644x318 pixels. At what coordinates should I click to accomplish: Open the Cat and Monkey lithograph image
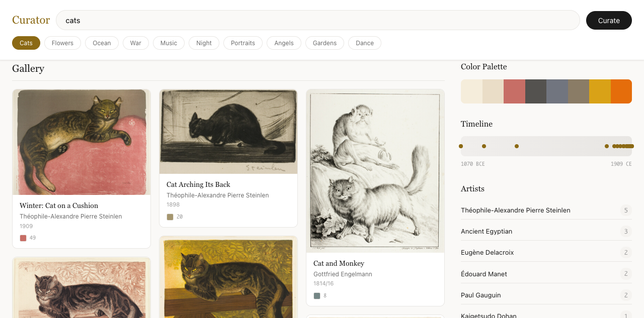click(375, 171)
